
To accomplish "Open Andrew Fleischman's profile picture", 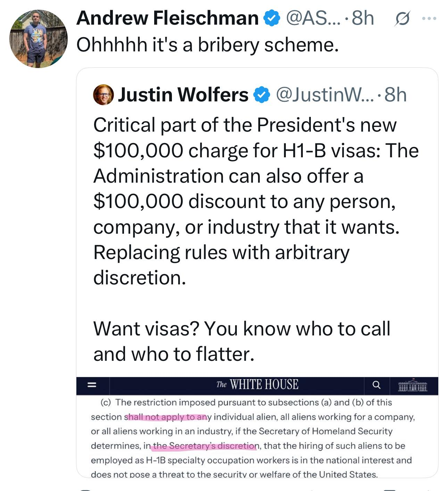I will coord(38,39).
